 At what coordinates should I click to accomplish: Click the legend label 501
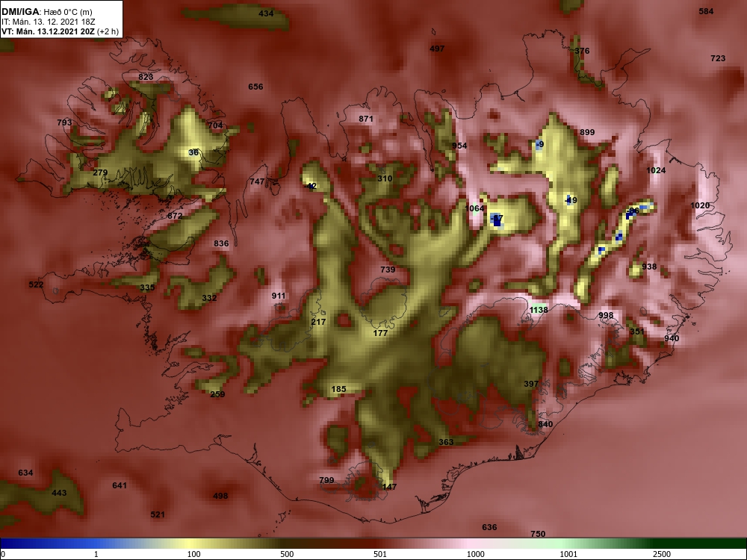click(380, 554)
